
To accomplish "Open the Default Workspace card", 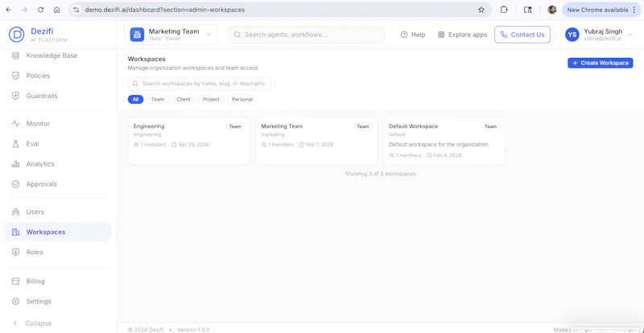I will (x=444, y=141).
